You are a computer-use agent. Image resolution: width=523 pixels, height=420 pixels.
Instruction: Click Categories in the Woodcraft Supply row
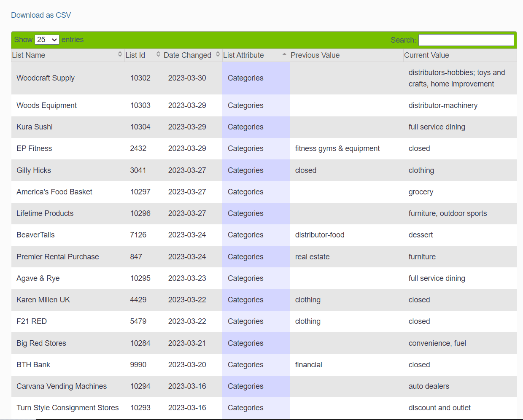pyautogui.click(x=245, y=78)
